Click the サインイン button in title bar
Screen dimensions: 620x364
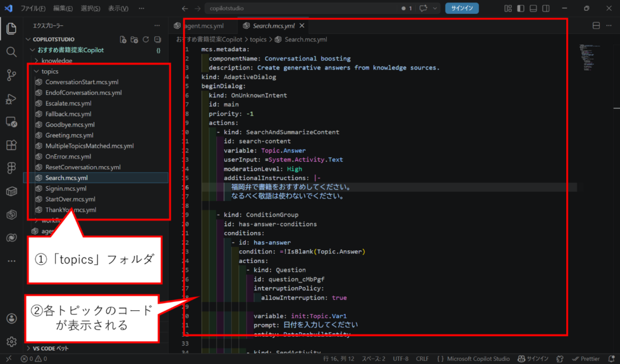[462, 8]
